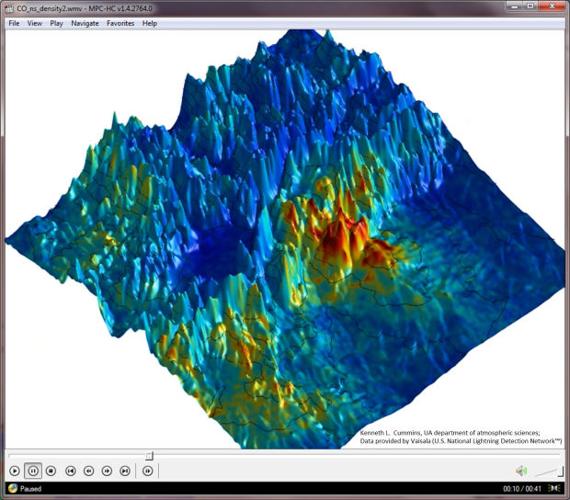Click the seek bar thumb
Image resolution: width=570 pixels, height=500 pixels.
[x=149, y=456]
